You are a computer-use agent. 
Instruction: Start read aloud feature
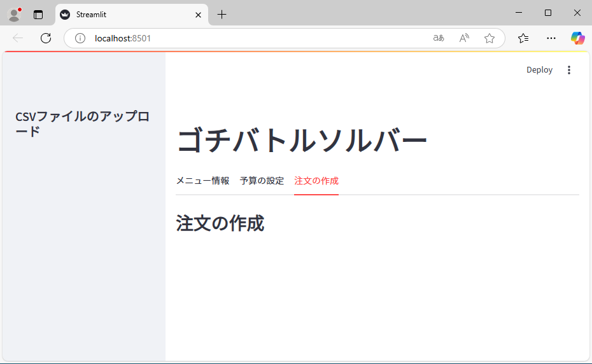coord(464,38)
